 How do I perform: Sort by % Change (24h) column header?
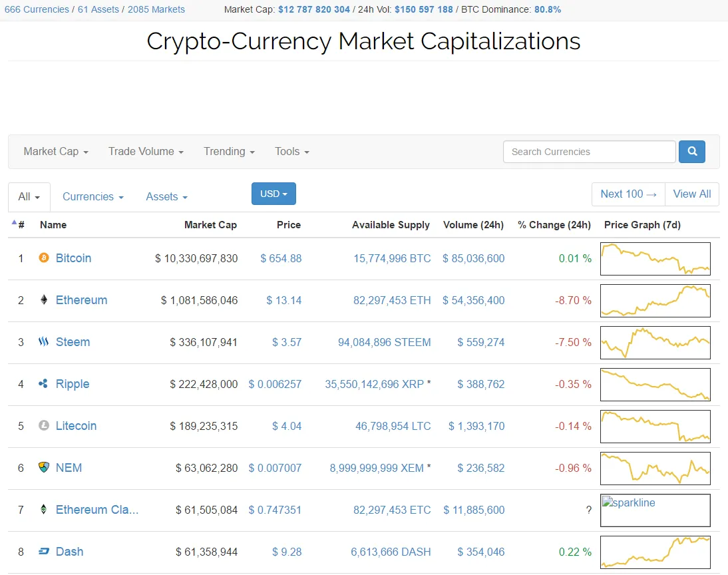554,225
